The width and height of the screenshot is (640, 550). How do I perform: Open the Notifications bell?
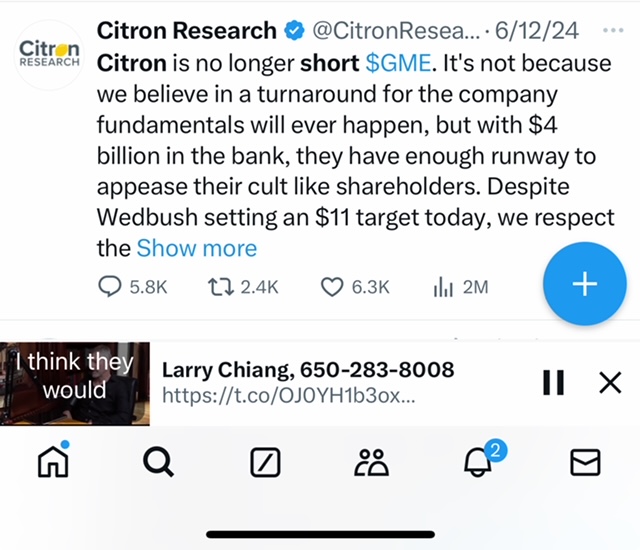[x=479, y=461]
